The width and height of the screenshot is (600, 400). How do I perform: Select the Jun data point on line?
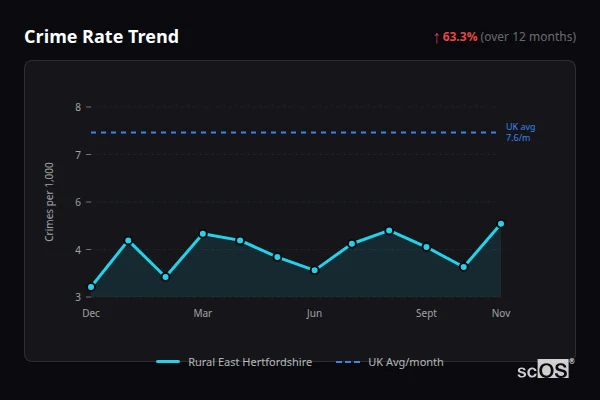pos(315,271)
